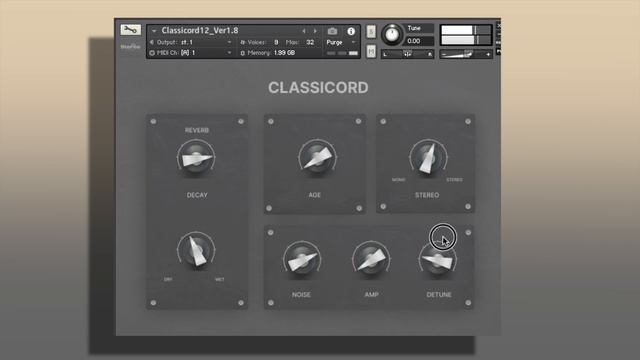Click the Age knob
The width and height of the screenshot is (640, 360).
point(317,158)
